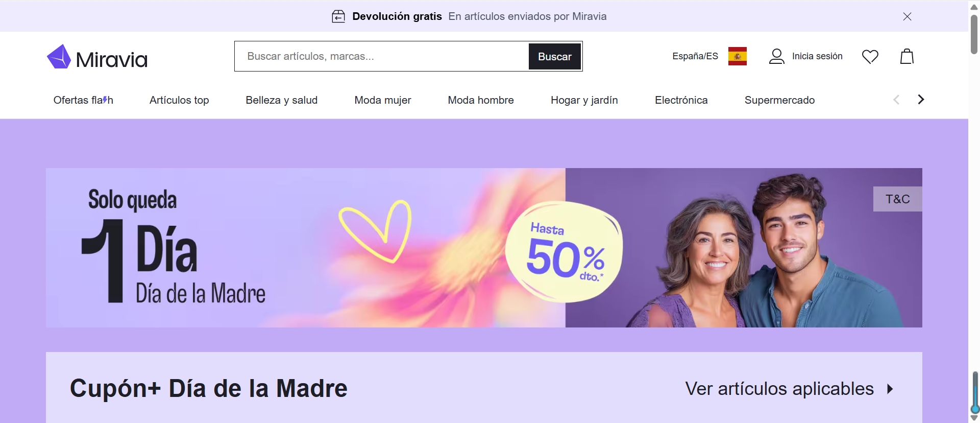Click the Miravia logo
This screenshot has width=980, height=423.
pos(97,57)
